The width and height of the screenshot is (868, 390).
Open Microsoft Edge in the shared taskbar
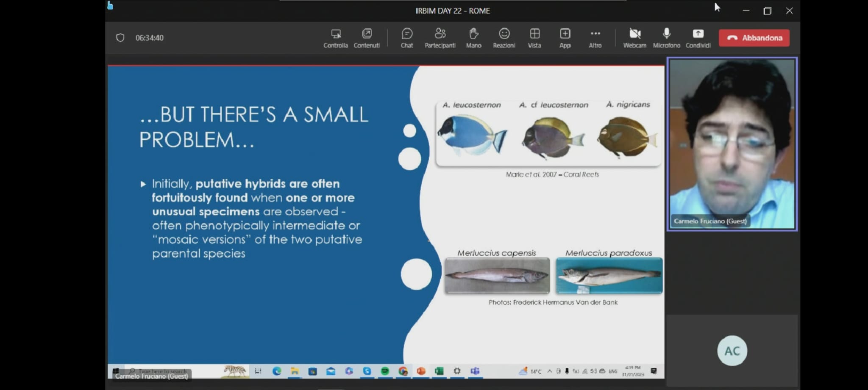277,371
